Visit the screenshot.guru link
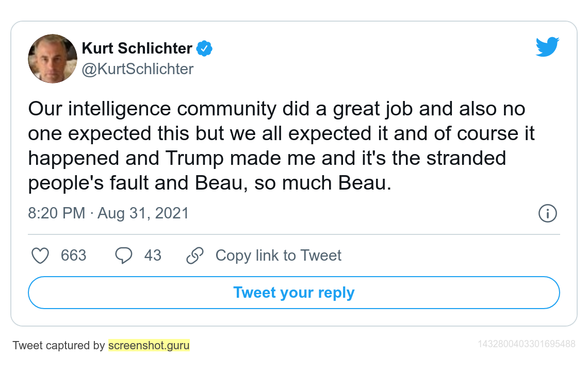Screen dimensions: 588x374 point(149,345)
